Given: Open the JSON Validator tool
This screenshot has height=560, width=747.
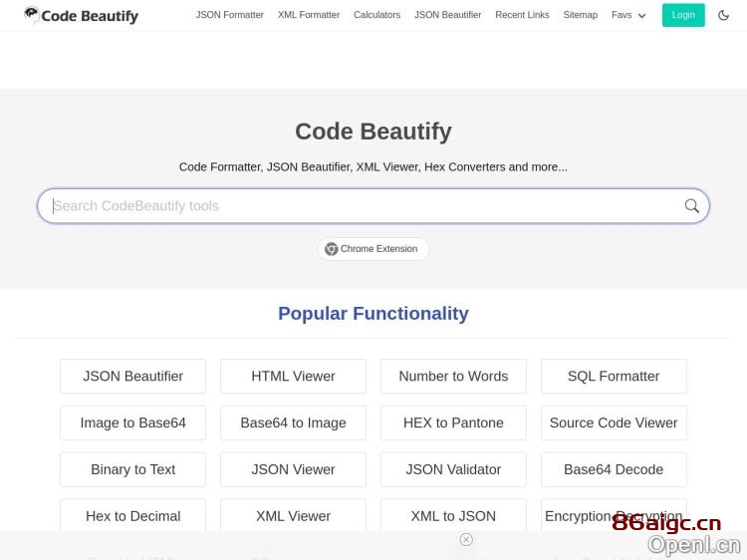Looking at the screenshot, I should coord(453,469).
